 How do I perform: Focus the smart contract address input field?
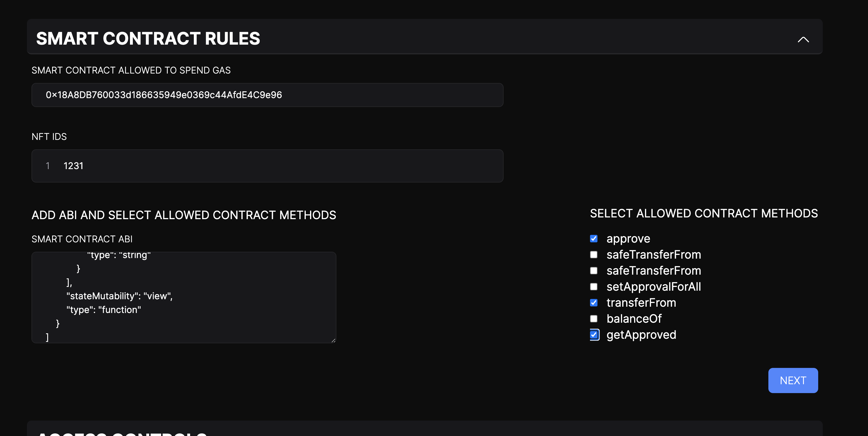point(267,95)
